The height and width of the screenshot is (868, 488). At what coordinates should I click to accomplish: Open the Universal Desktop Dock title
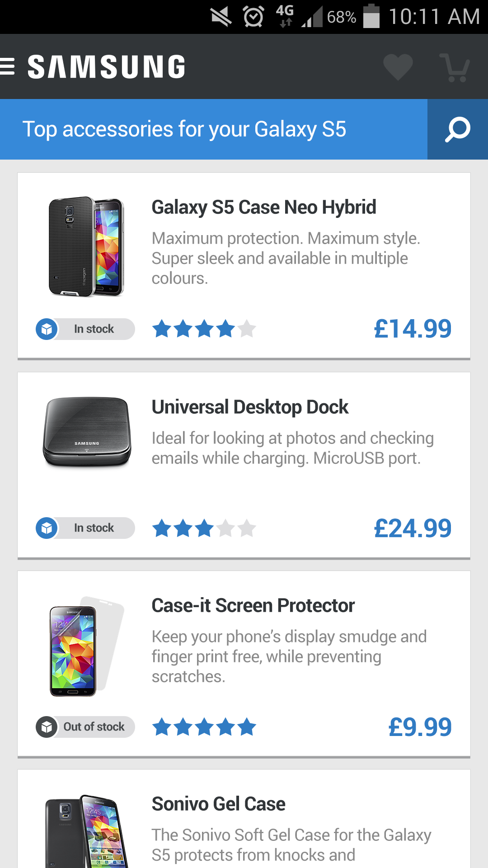click(250, 407)
